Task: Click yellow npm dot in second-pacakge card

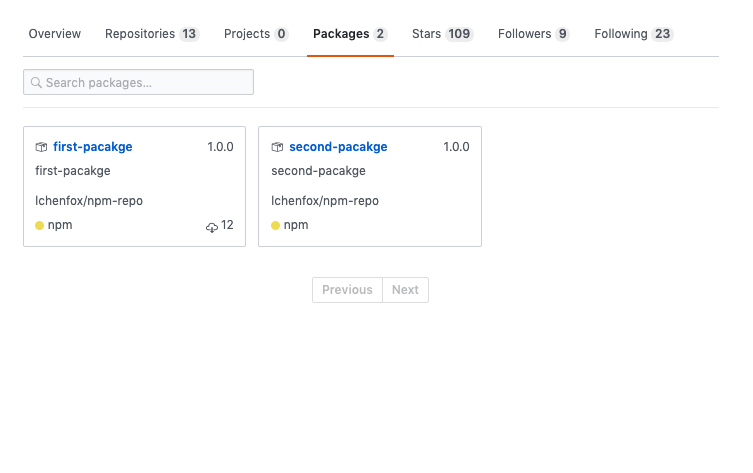Action: click(276, 225)
